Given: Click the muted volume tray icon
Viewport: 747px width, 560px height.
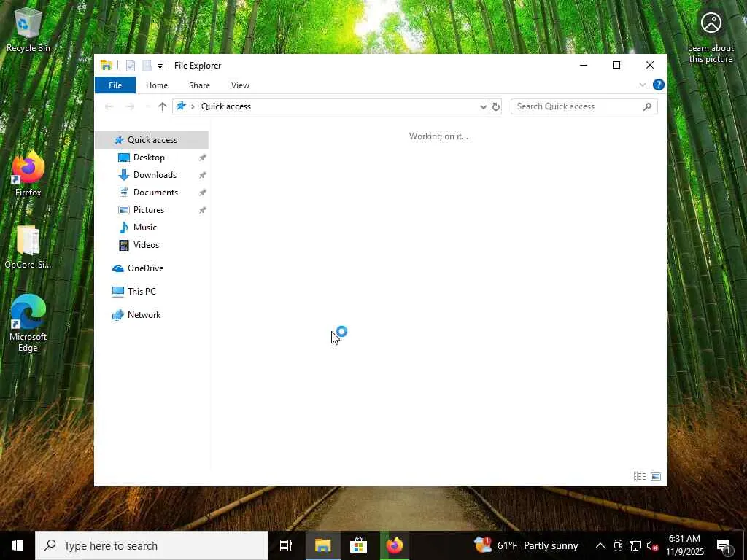Looking at the screenshot, I should tap(653, 545).
